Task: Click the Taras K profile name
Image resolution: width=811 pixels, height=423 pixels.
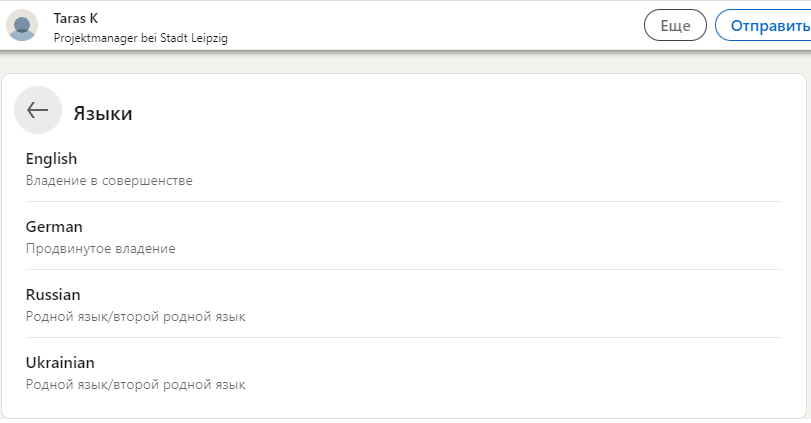Action: click(x=76, y=19)
